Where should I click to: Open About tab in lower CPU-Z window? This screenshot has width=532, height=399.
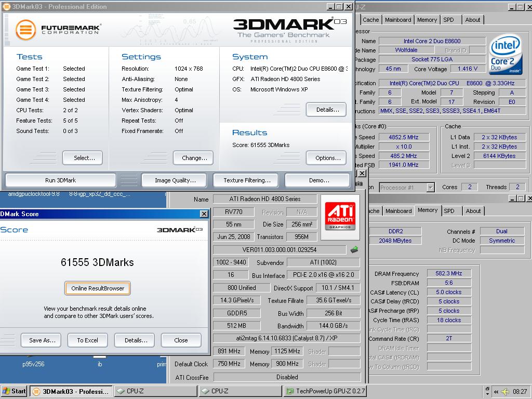pos(473,211)
